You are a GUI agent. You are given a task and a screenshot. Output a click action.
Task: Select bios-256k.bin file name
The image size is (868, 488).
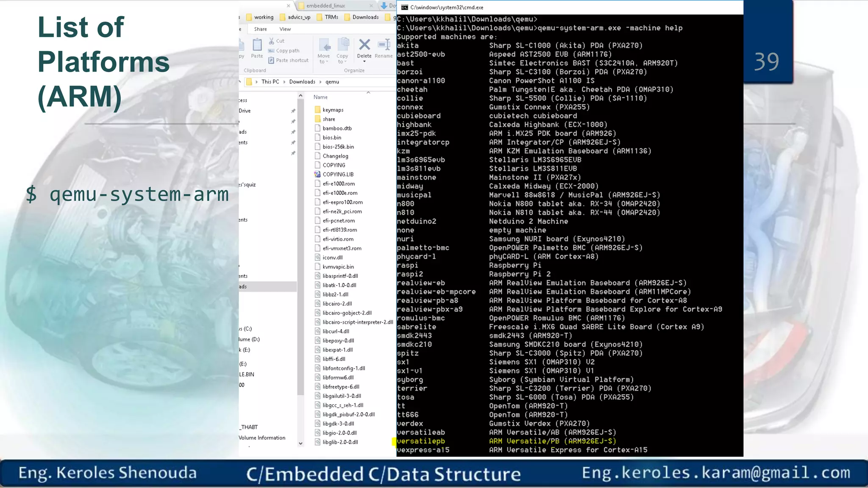tap(338, 147)
